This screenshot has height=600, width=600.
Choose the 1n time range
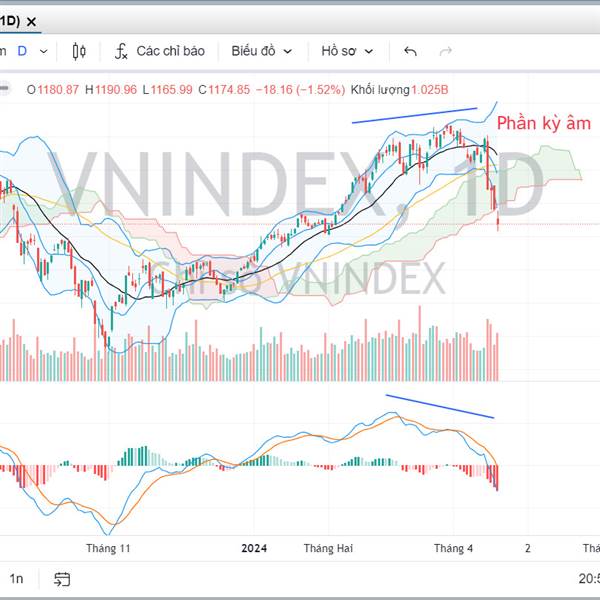pos(16,579)
